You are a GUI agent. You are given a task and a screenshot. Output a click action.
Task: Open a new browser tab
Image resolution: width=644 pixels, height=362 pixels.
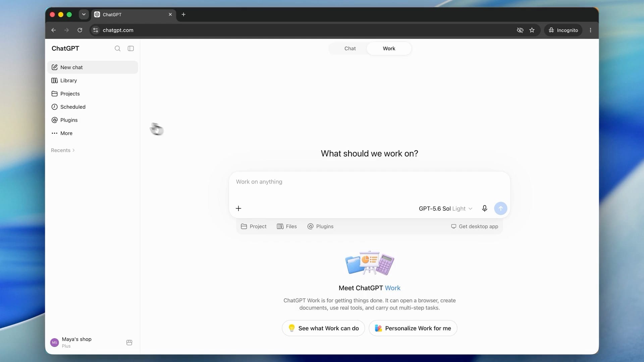click(x=183, y=14)
